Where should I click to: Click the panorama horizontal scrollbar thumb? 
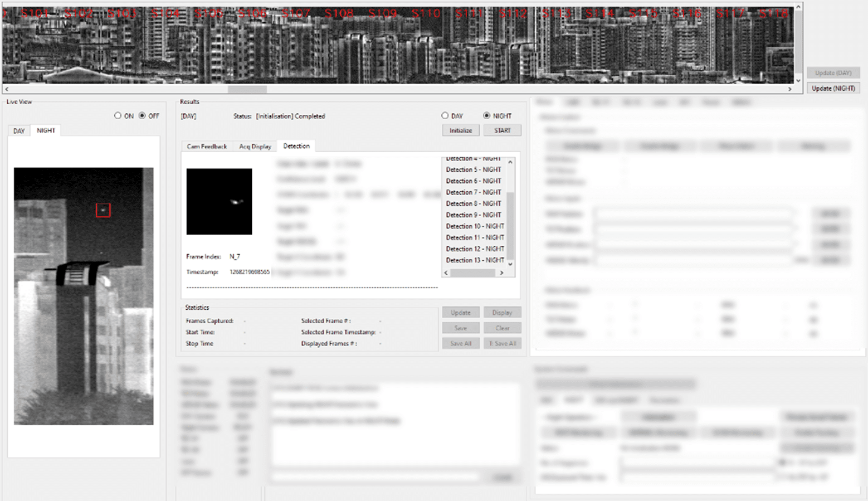click(247, 89)
